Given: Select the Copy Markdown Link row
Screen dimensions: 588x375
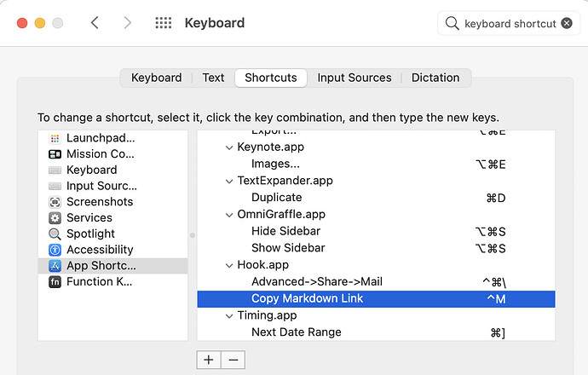Looking at the screenshot, I should pos(376,299).
